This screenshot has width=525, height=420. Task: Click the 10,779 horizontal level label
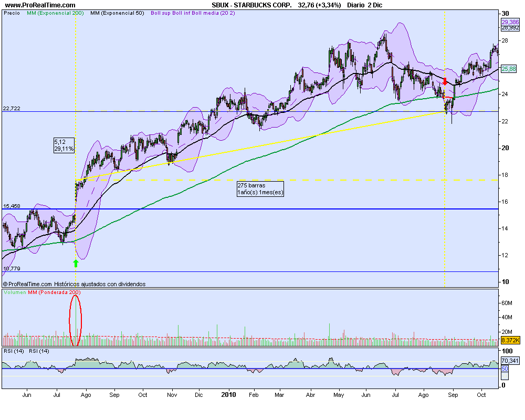point(12,269)
